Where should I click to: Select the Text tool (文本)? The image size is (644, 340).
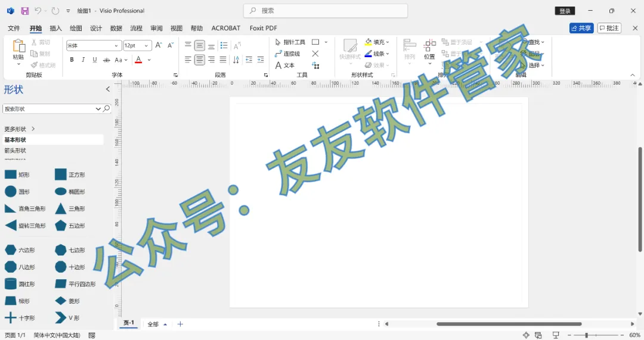click(284, 65)
